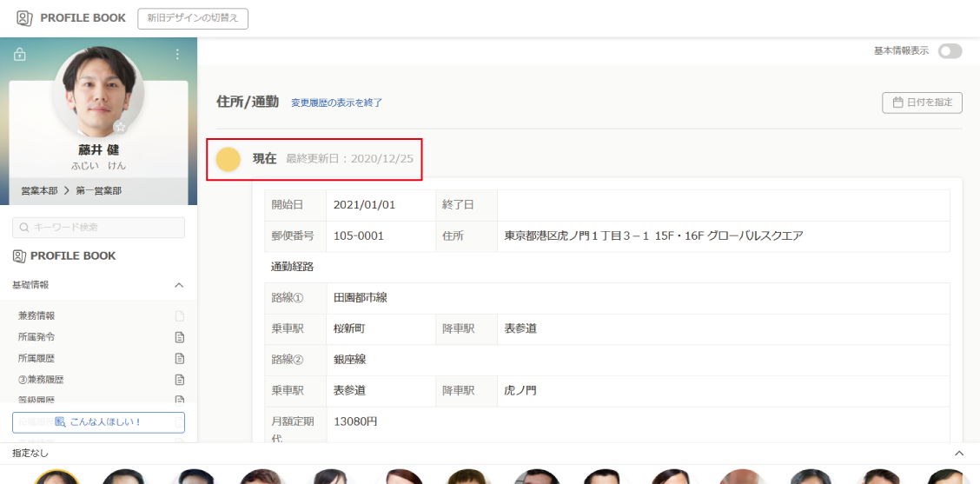Click the lock icon on profile card

pyautogui.click(x=20, y=55)
